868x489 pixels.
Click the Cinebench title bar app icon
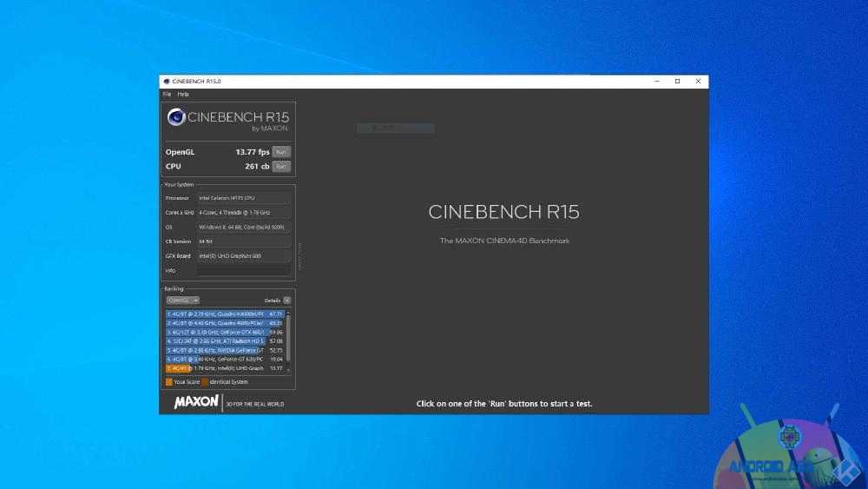166,82
